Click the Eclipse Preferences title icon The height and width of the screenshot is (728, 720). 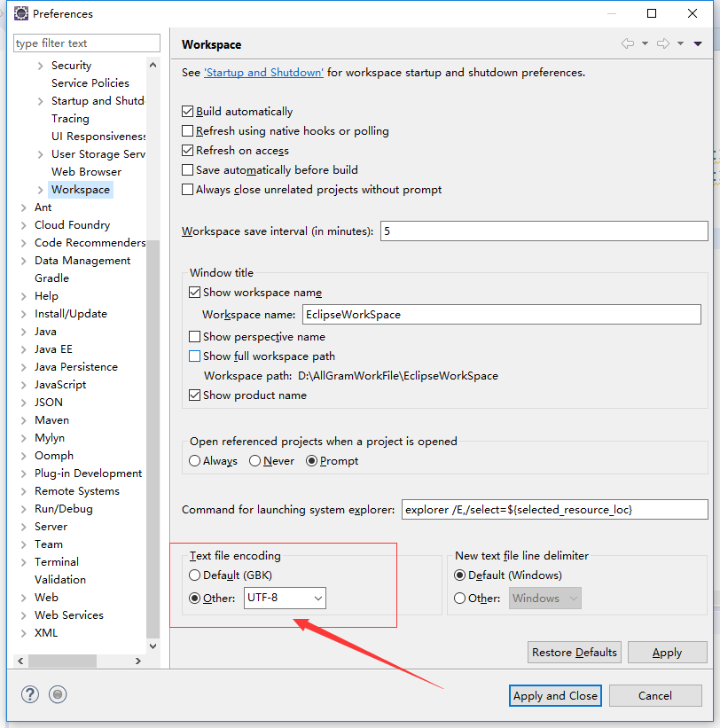21,13
